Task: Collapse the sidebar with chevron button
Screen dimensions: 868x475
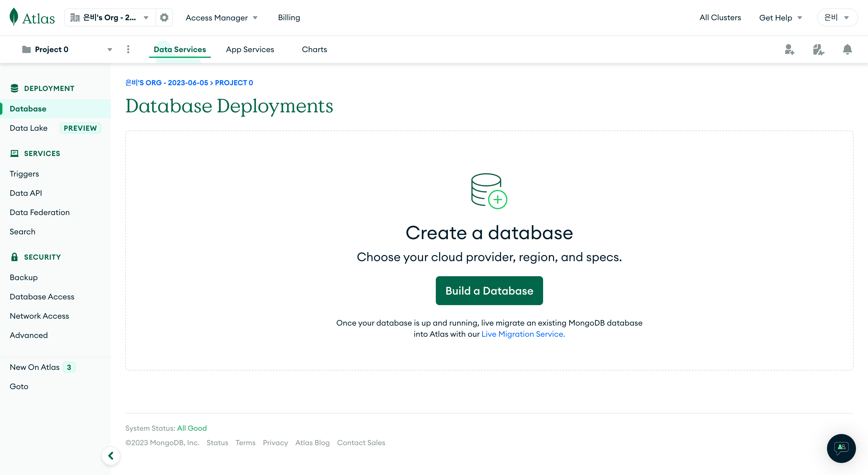Action: point(111,455)
